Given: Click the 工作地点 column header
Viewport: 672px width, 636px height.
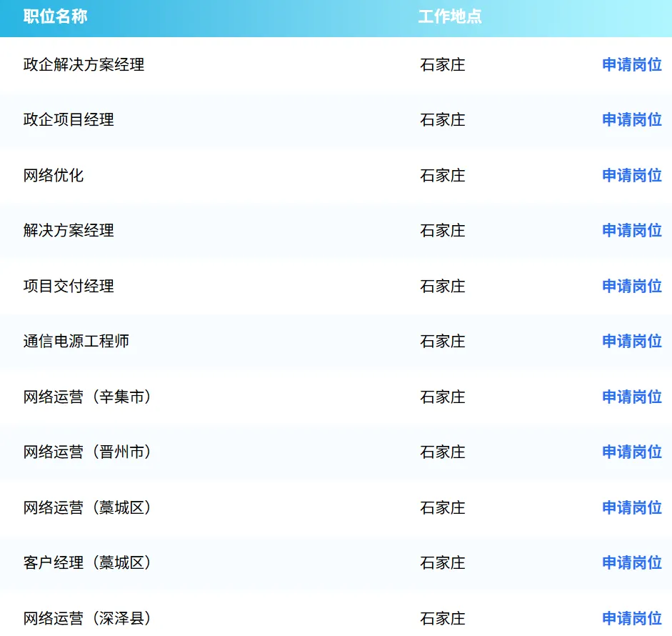Looking at the screenshot, I should point(450,16).
